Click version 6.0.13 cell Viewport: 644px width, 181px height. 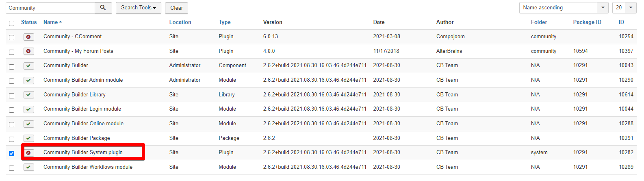click(x=271, y=36)
